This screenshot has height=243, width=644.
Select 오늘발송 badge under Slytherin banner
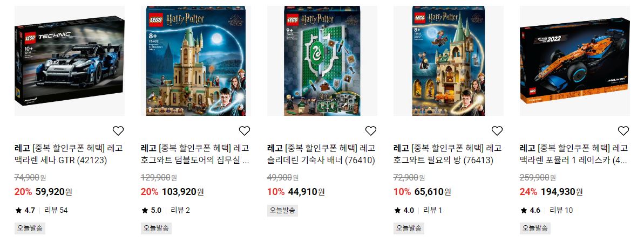(x=282, y=210)
